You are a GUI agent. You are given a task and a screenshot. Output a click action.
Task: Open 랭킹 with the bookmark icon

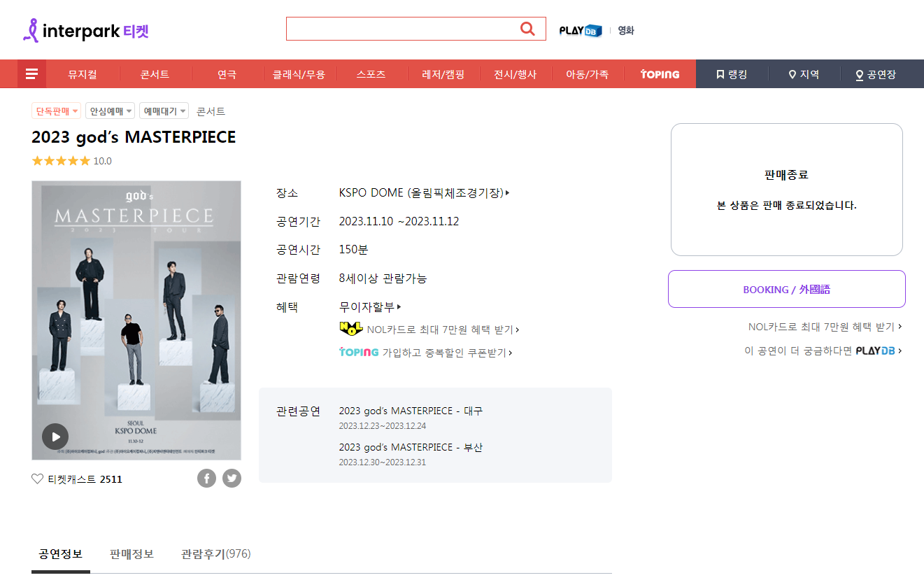click(732, 74)
